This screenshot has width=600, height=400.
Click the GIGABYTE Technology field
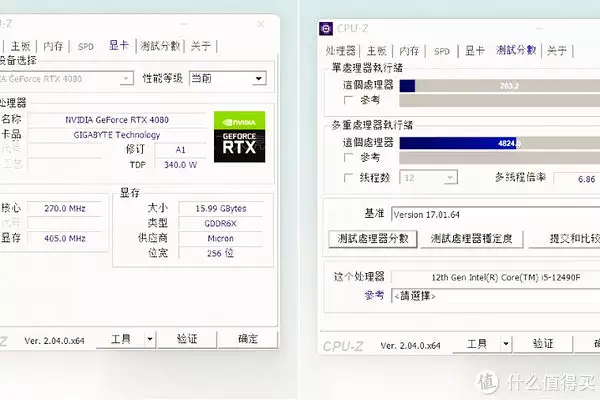[x=117, y=135]
